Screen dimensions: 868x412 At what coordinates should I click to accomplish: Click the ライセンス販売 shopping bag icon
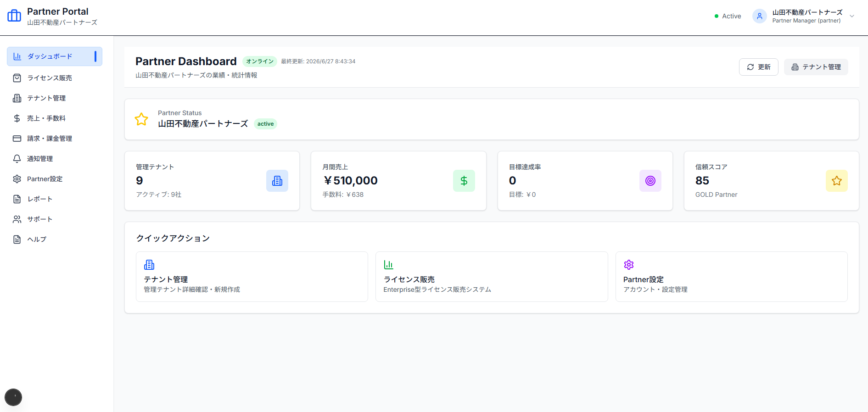point(17,78)
